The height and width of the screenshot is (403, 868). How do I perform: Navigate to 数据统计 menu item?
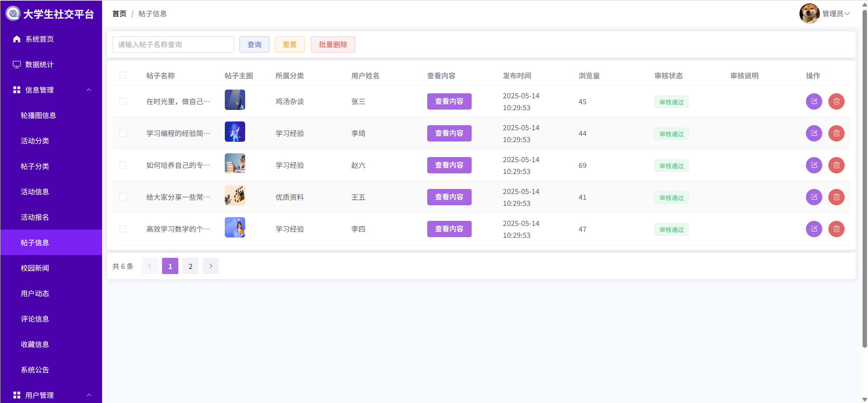click(x=39, y=64)
